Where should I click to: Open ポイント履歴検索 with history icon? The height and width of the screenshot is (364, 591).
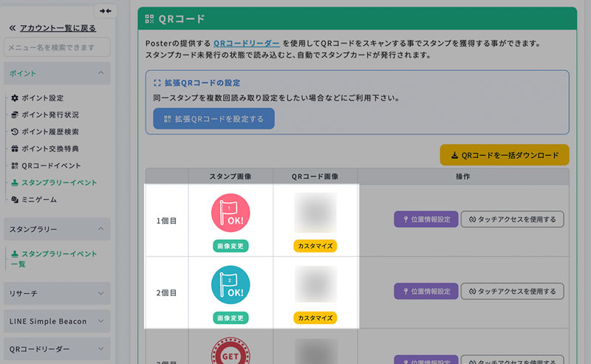[x=49, y=132]
